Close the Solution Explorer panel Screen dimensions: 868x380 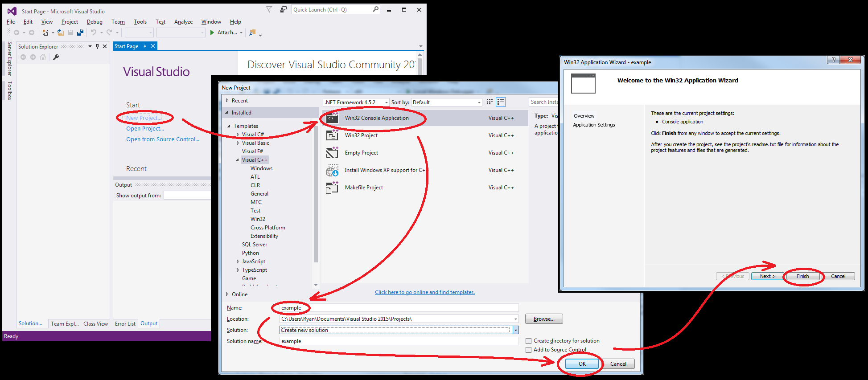105,46
